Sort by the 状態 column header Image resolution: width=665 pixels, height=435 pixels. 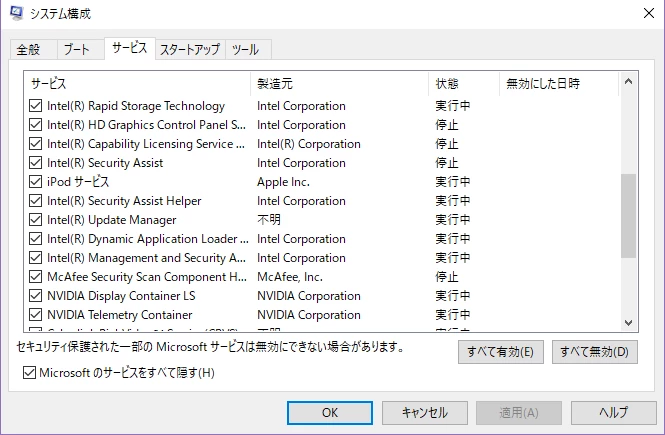pos(464,84)
